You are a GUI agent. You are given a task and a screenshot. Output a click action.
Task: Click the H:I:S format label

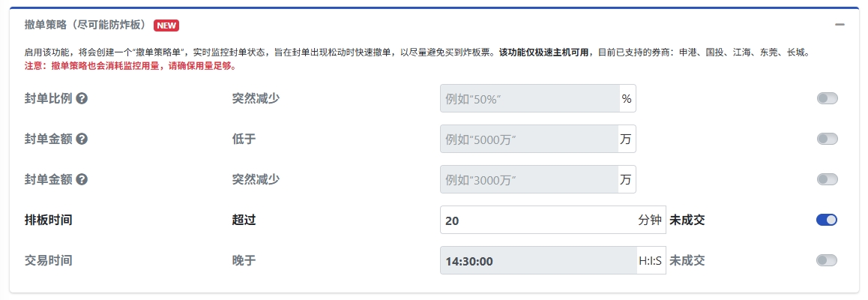(650, 260)
